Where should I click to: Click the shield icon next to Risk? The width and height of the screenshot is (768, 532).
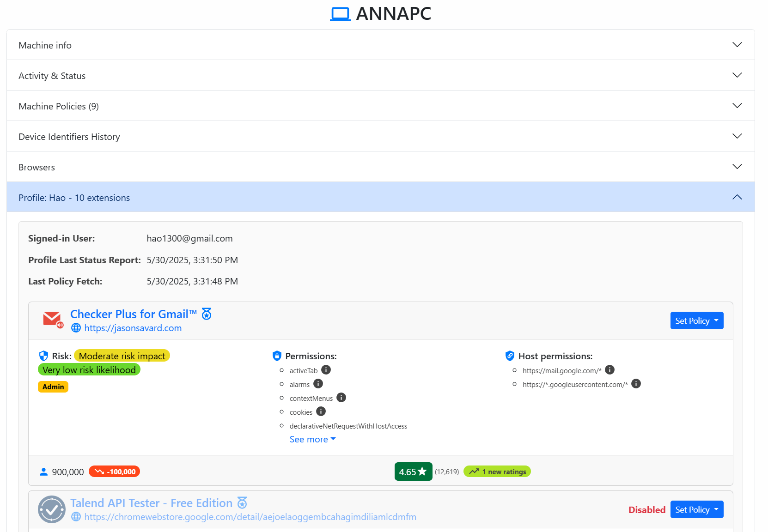43,356
